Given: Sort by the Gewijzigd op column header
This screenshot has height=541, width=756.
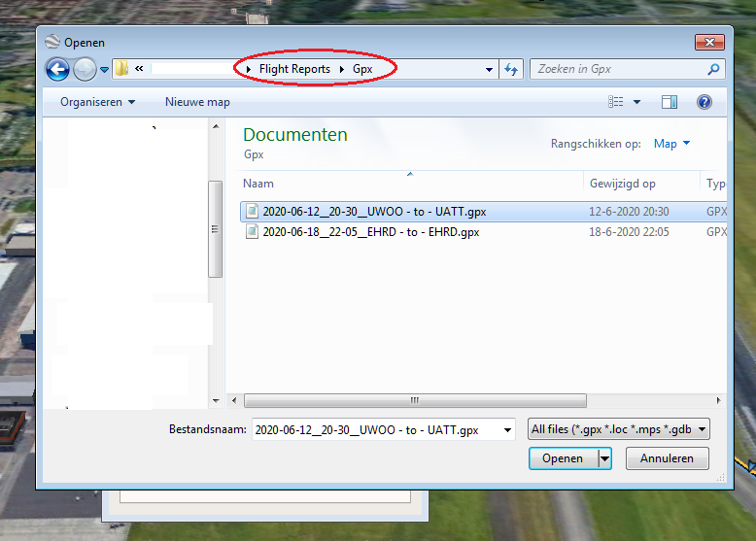Looking at the screenshot, I should [x=623, y=184].
